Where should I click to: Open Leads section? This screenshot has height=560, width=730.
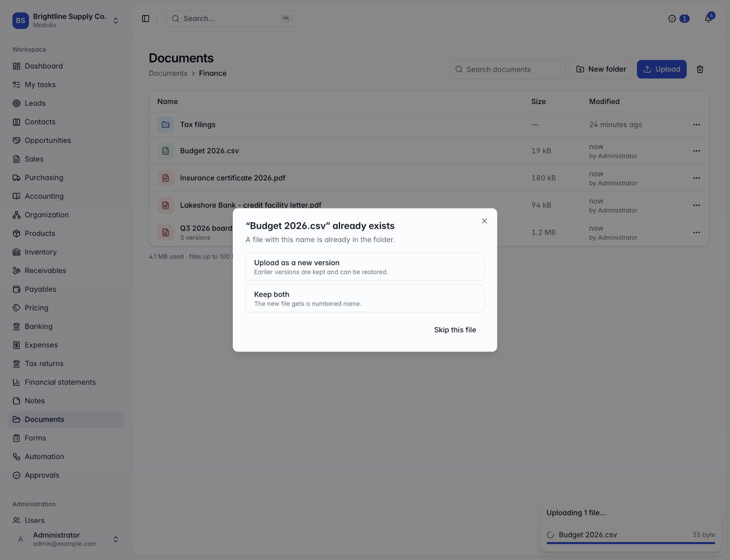66,103
